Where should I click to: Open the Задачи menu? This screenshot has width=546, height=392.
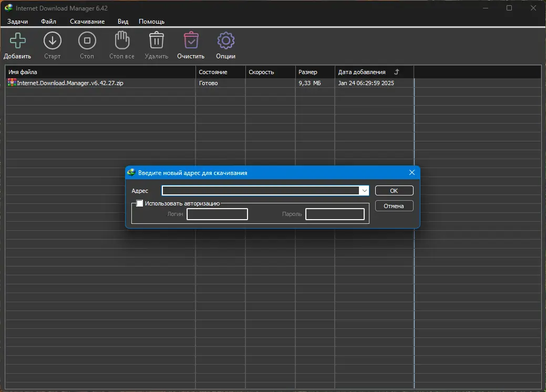[17, 21]
